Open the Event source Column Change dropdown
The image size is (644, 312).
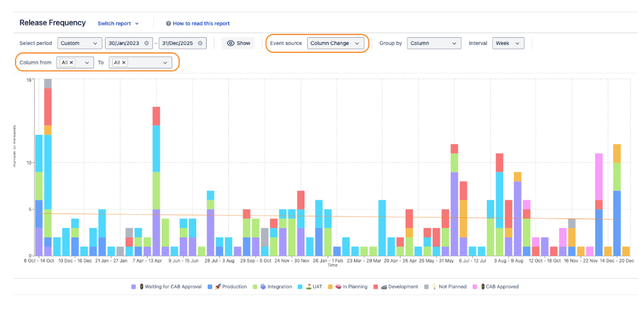point(335,43)
